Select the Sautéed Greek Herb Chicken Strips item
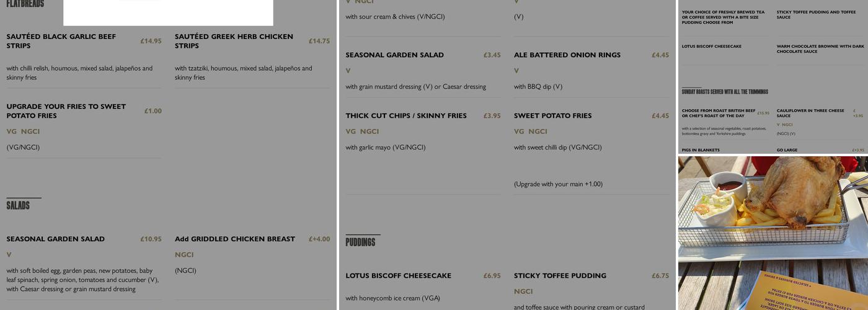 pos(234,41)
